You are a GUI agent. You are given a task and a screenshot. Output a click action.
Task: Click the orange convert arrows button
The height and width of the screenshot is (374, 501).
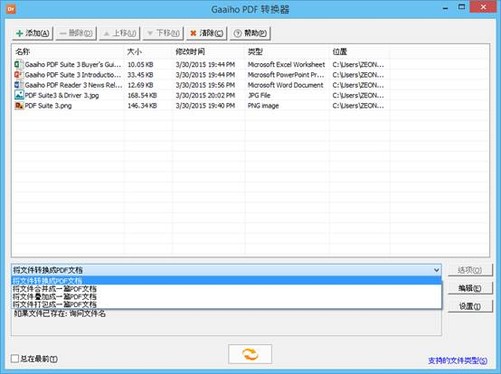(x=250, y=354)
